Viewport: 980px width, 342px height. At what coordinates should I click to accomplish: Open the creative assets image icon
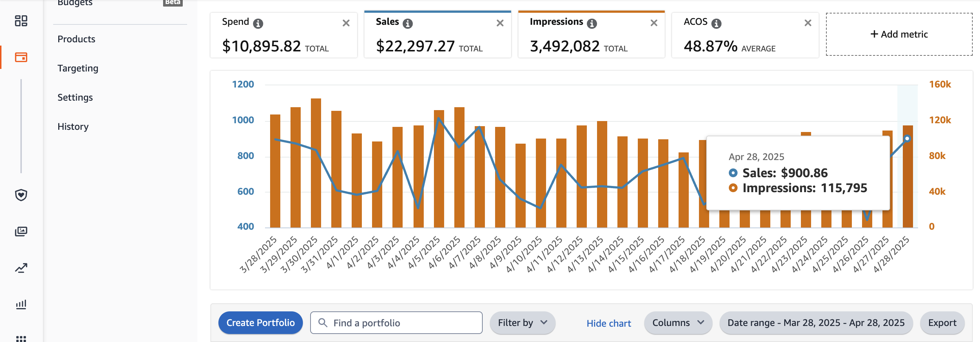pos(21,231)
